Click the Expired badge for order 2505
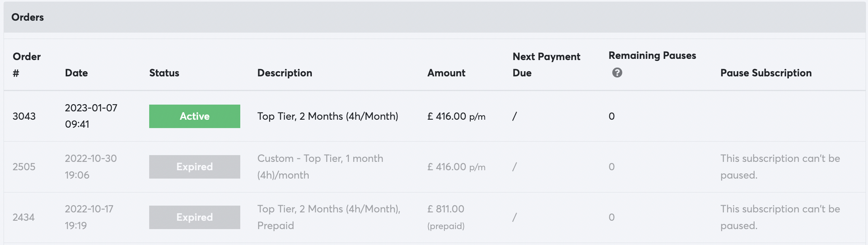Screen dimensions: 868x245 [x=195, y=167]
